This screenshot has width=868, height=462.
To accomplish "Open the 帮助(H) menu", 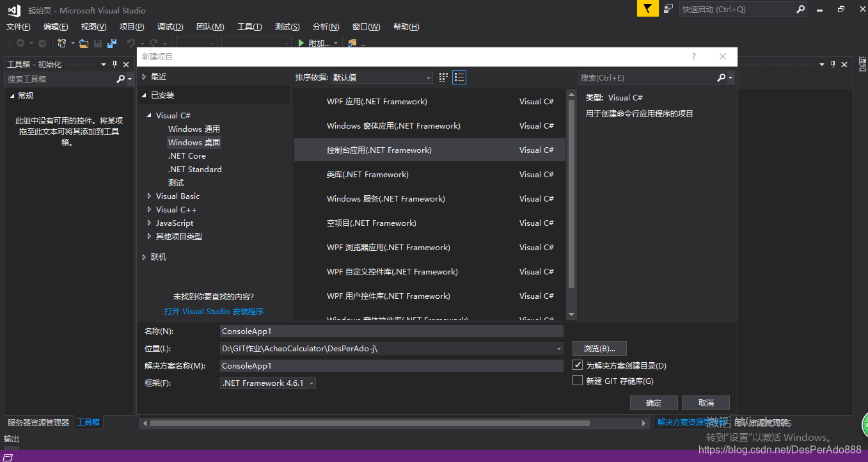I will click(x=406, y=27).
